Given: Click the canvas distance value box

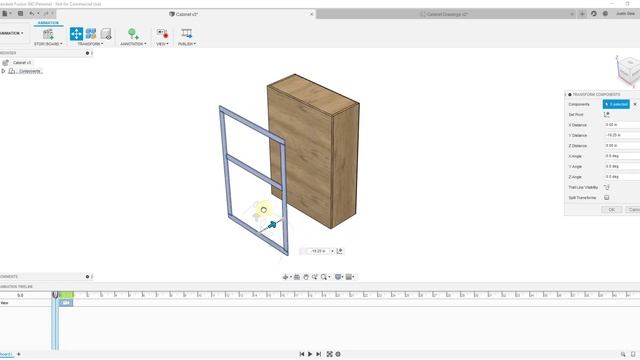Looking at the screenshot, I should [318, 251].
